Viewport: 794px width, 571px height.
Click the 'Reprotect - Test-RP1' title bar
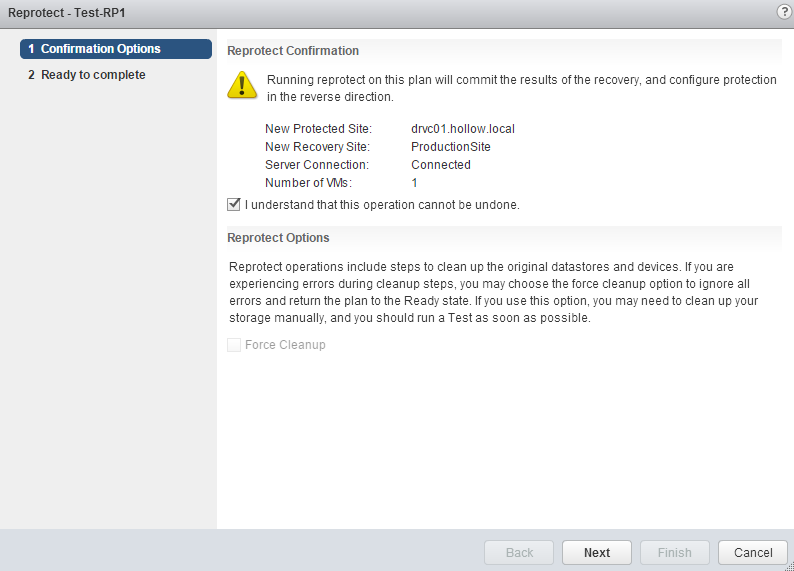(x=67, y=11)
